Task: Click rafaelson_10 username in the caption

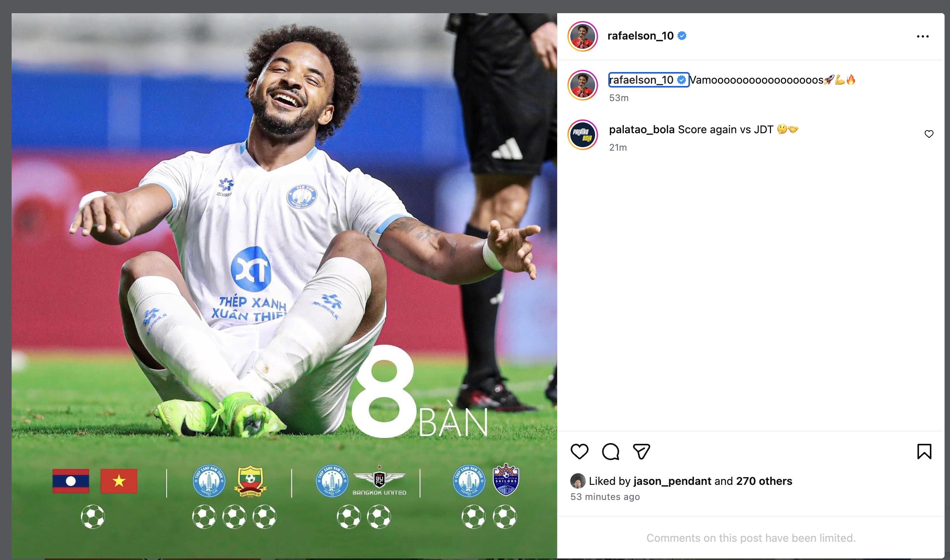Action: [641, 80]
